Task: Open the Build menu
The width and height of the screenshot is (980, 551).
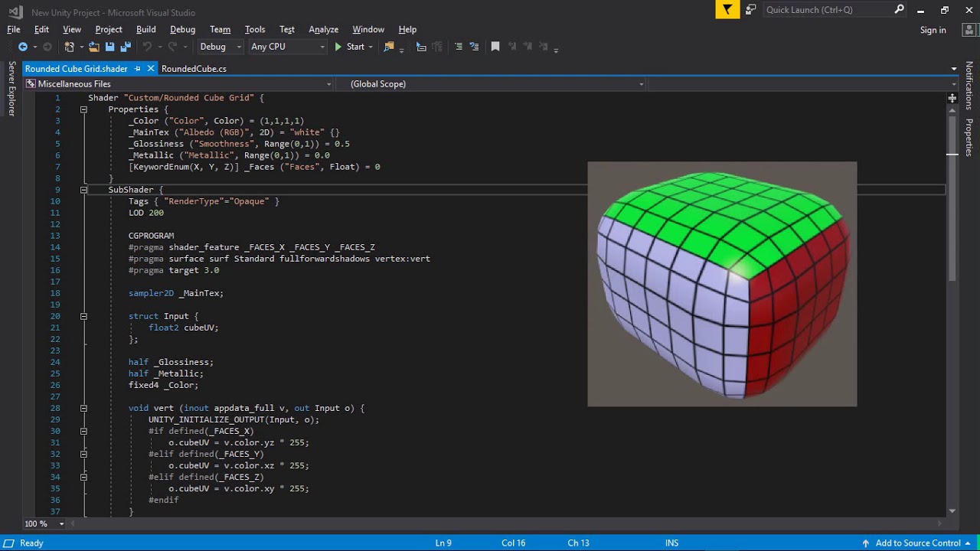Action: coord(145,29)
